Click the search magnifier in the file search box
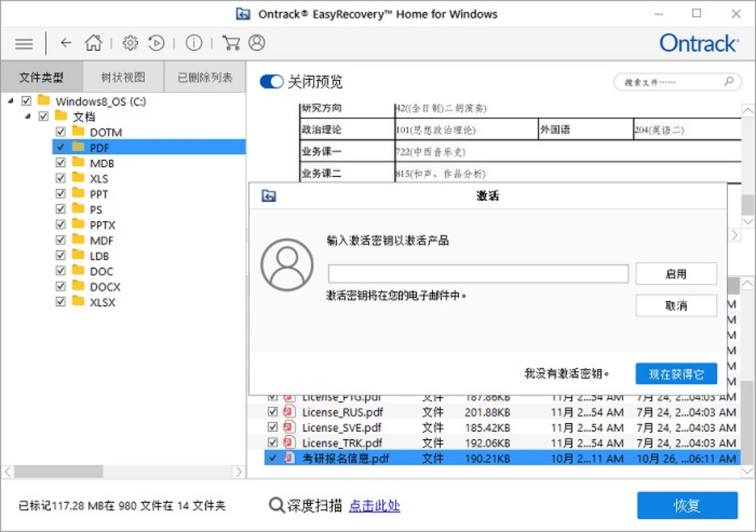This screenshot has height=532, width=756. [x=728, y=82]
